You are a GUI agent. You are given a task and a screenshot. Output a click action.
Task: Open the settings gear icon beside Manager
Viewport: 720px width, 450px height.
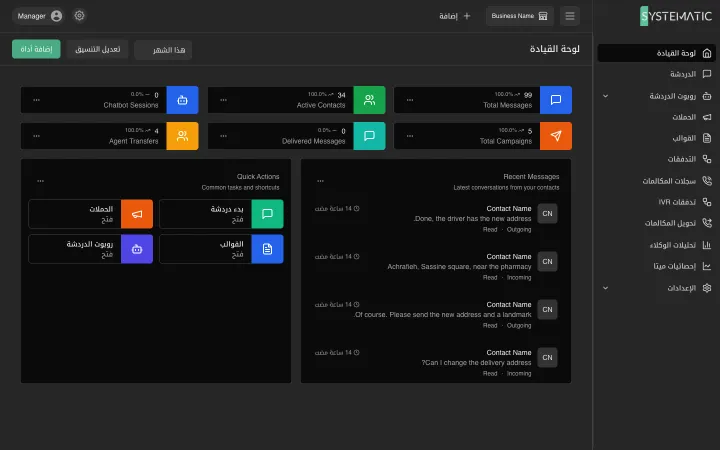[x=79, y=16]
